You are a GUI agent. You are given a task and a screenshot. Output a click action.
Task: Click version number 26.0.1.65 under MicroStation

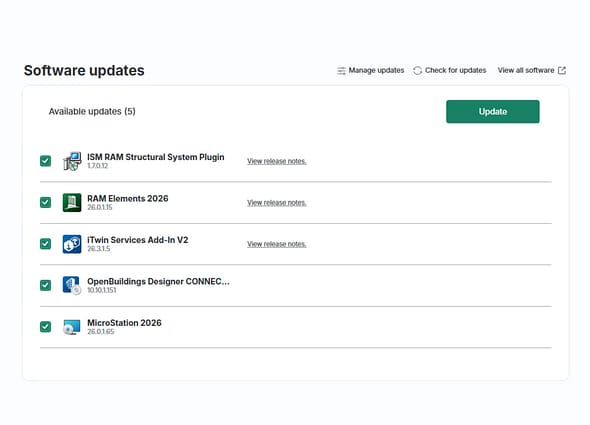(x=100, y=332)
